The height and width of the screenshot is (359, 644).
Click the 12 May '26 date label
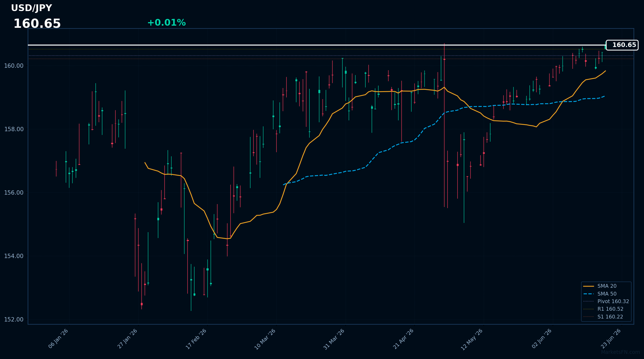click(472, 340)
